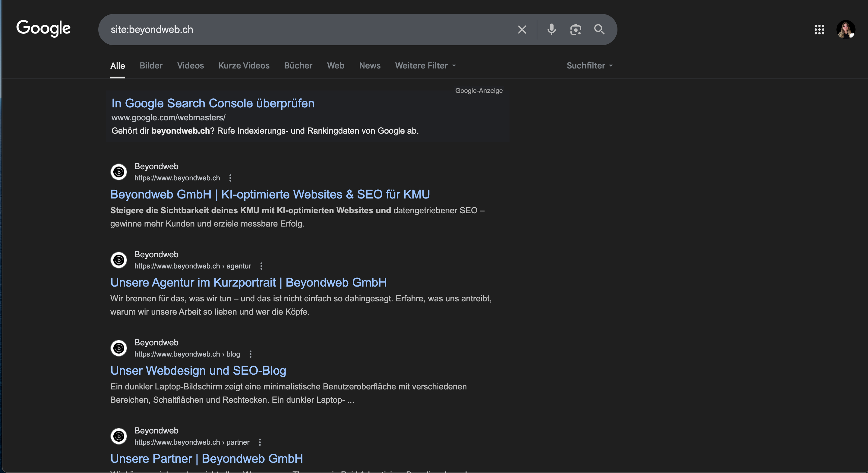The height and width of the screenshot is (473, 868).
Task: Switch to the Bilder tab
Action: 151,65
